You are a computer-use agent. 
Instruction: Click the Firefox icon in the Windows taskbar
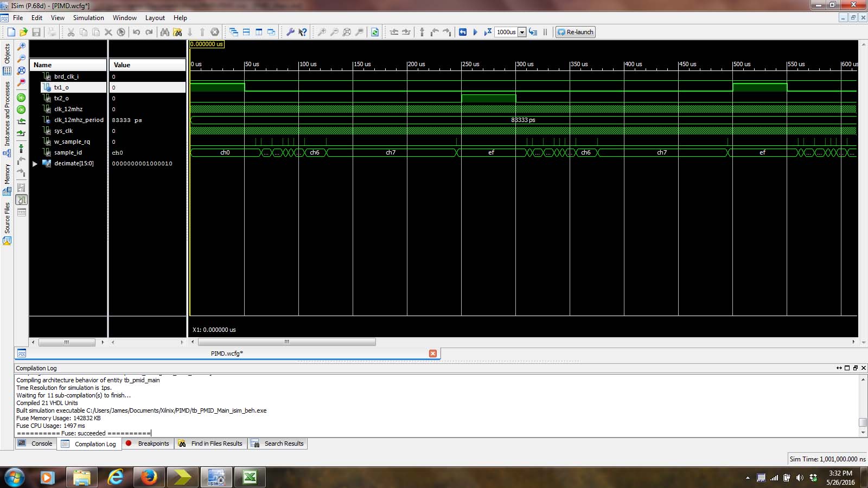[149, 477]
